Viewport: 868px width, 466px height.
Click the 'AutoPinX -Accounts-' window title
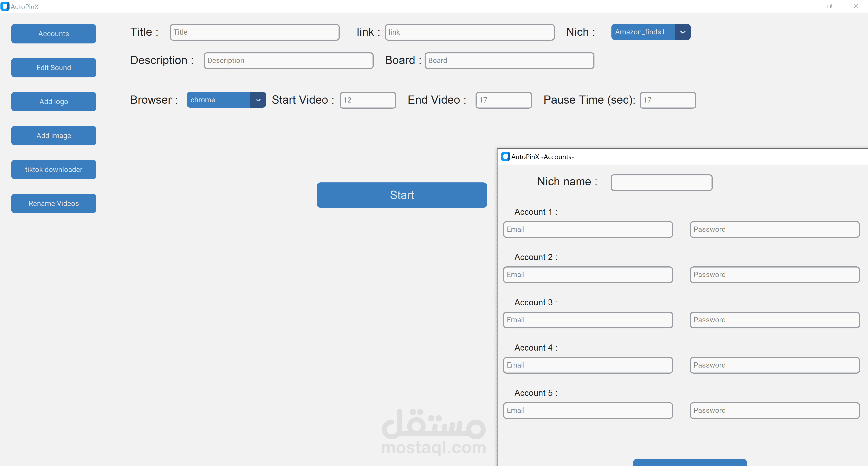pos(542,157)
